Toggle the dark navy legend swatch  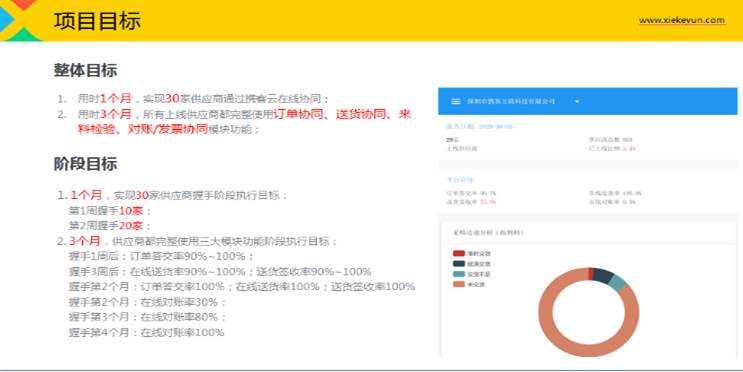pos(458,264)
